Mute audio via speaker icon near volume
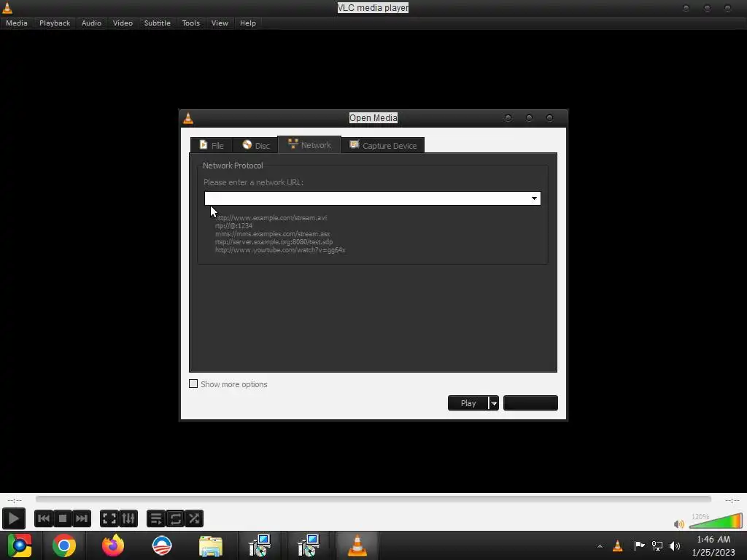Image resolution: width=747 pixels, height=560 pixels. point(678,524)
